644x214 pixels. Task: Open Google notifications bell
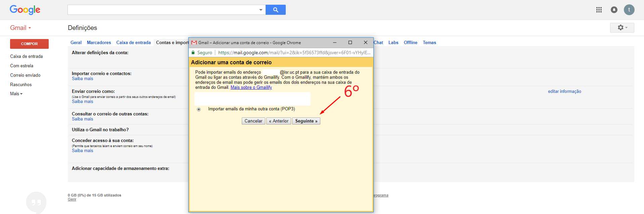click(x=614, y=10)
